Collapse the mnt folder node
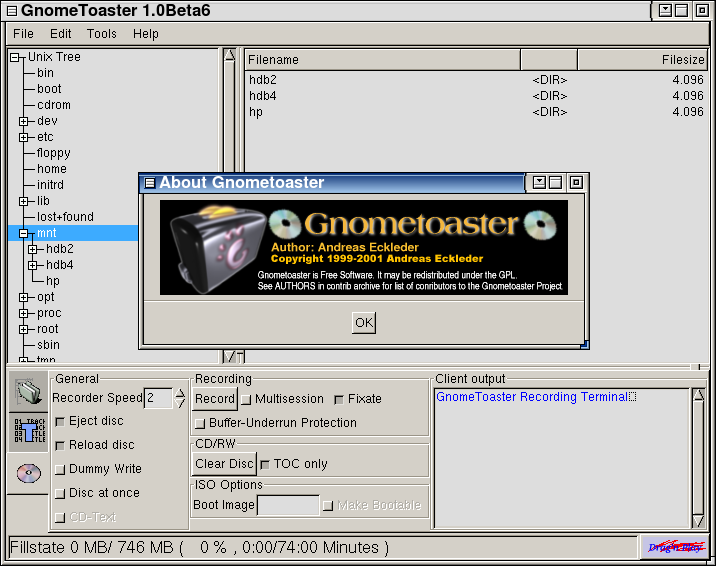The width and height of the screenshot is (716, 566). [x=24, y=233]
